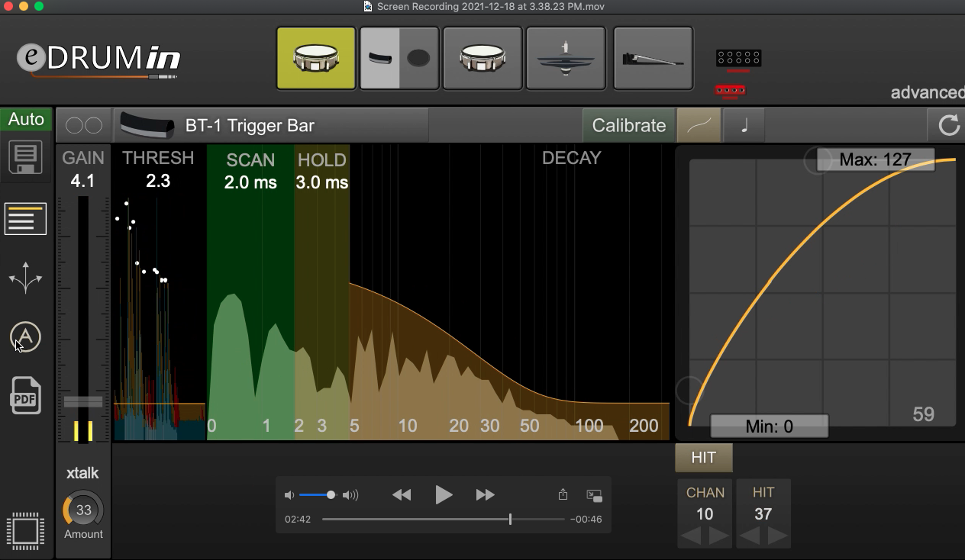Click the circled A icon
The width and height of the screenshot is (965, 560).
tap(25, 337)
